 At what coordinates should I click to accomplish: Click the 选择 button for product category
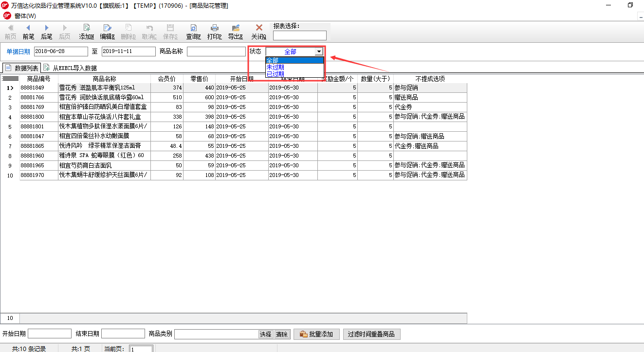click(266, 334)
